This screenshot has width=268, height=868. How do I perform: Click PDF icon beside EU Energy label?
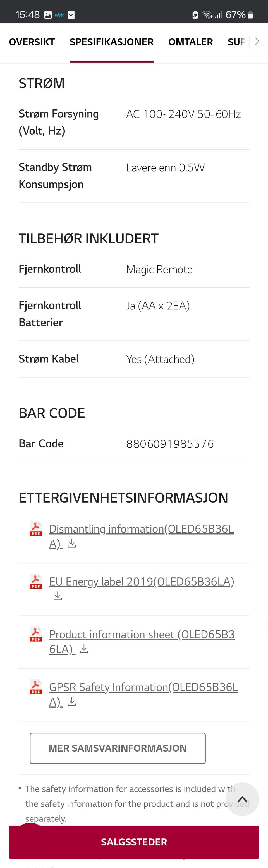(x=36, y=581)
